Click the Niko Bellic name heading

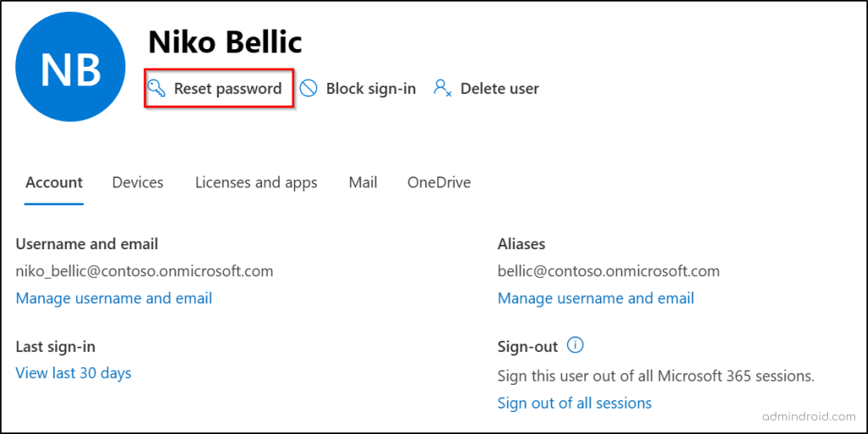(x=225, y=42)
